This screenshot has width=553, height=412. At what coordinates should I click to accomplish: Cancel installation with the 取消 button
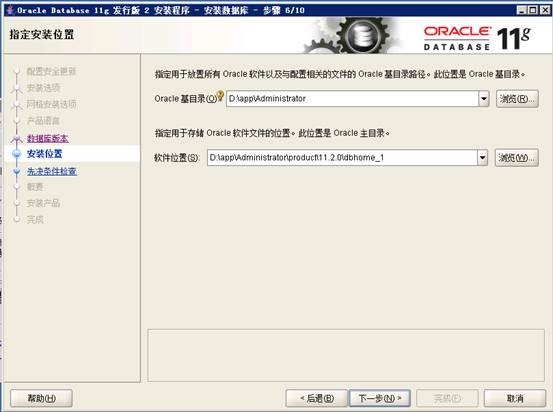(x=515, y=399)
